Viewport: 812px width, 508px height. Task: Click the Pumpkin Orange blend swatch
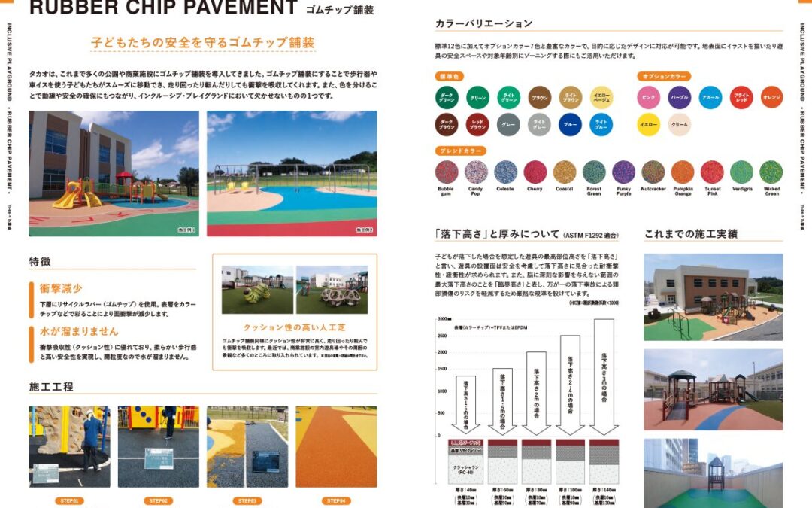click(x=682, y=172)
